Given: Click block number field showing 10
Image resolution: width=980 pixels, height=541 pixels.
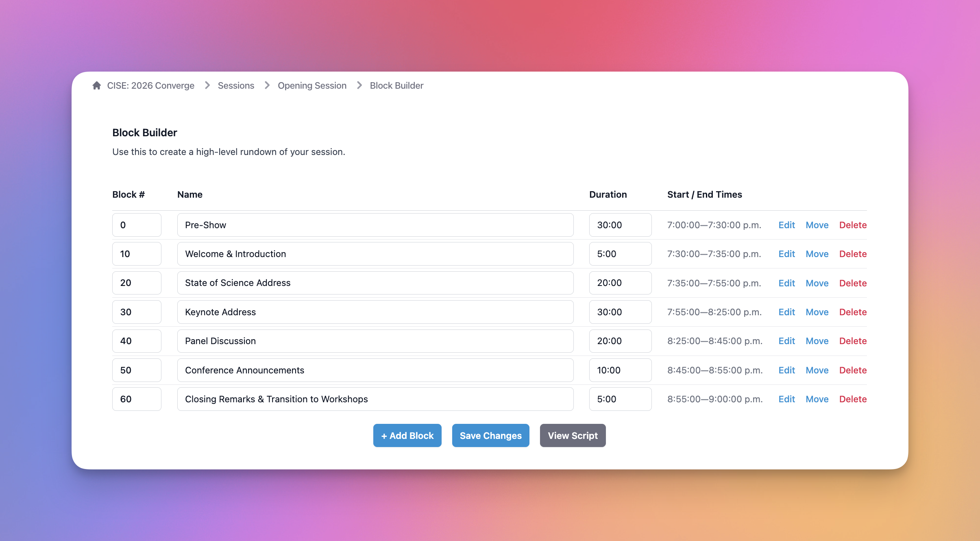Looking at the screenshot, I should [x=137, y=254].
